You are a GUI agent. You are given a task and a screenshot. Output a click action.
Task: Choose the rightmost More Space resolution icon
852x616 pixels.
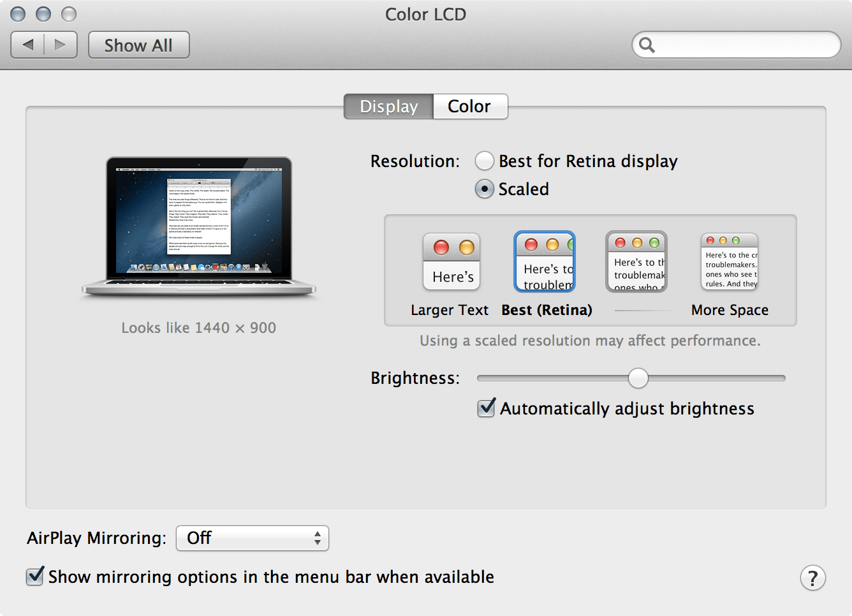(x=729, y=261)
